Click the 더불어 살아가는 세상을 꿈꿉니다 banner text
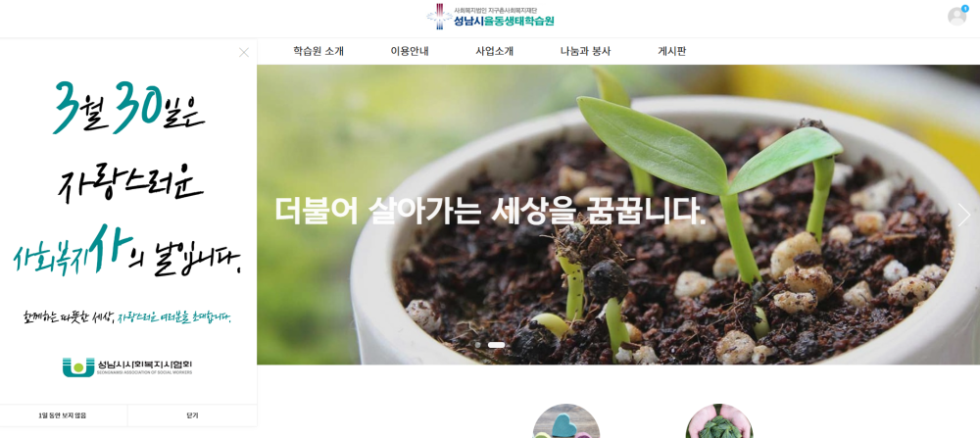Viewport: 980px width, 438px height. (490, 212)
